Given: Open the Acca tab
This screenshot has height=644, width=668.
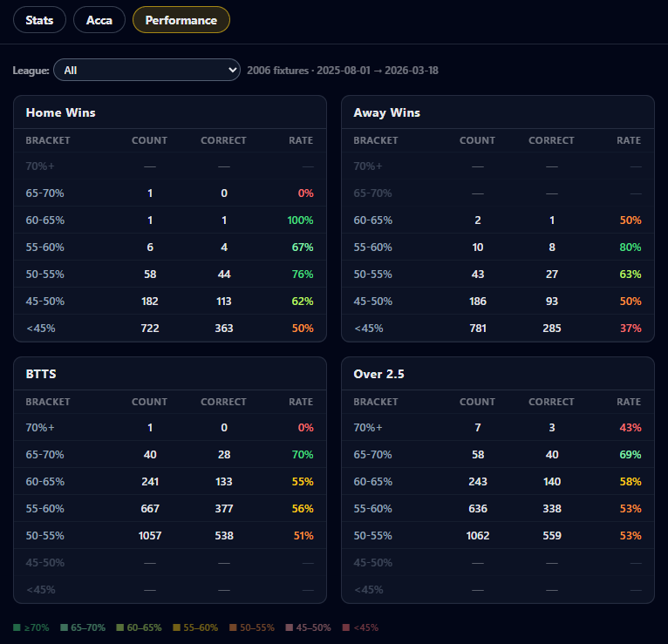Looking at the screenshot, I should pos(99,20).
